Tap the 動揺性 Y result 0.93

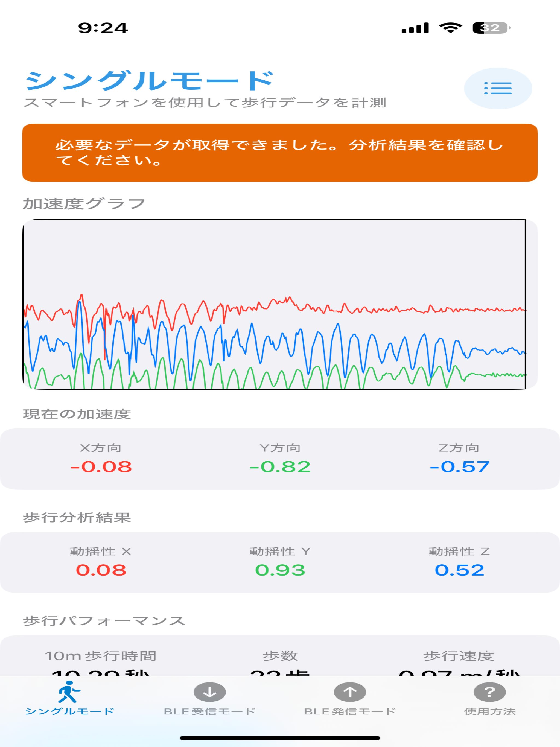point(280,570)
